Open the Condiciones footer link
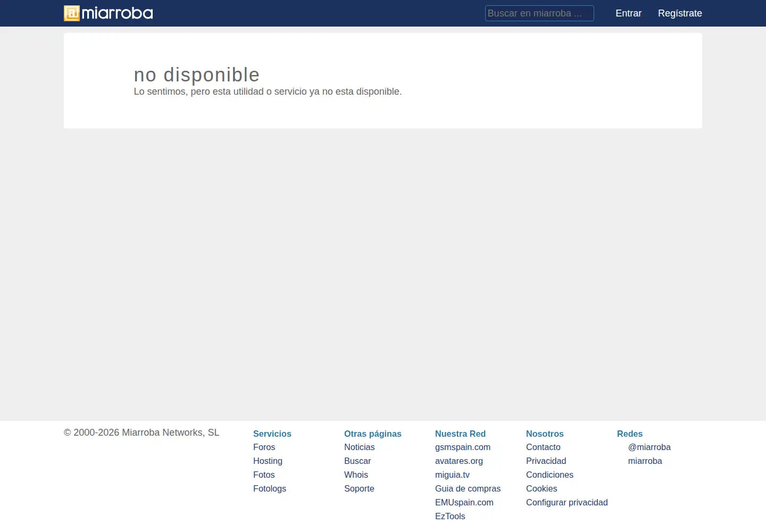The image size is (766, 532). tap(549, 475)
